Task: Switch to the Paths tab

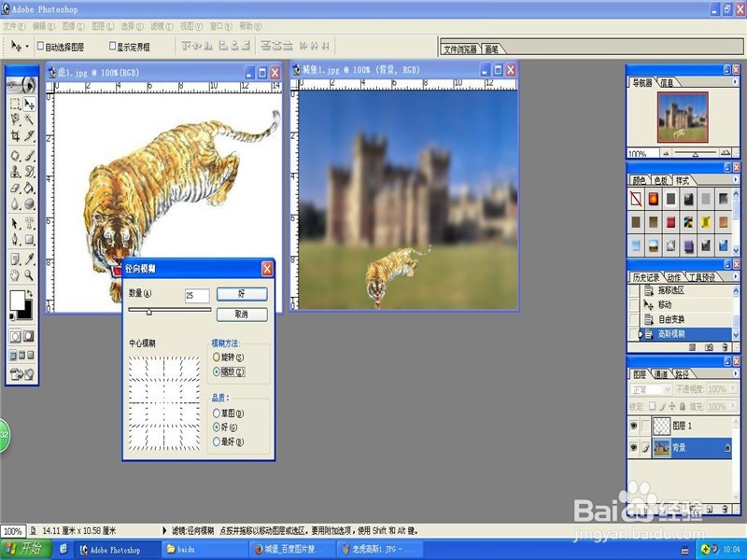Action: (x=682, y=375)
